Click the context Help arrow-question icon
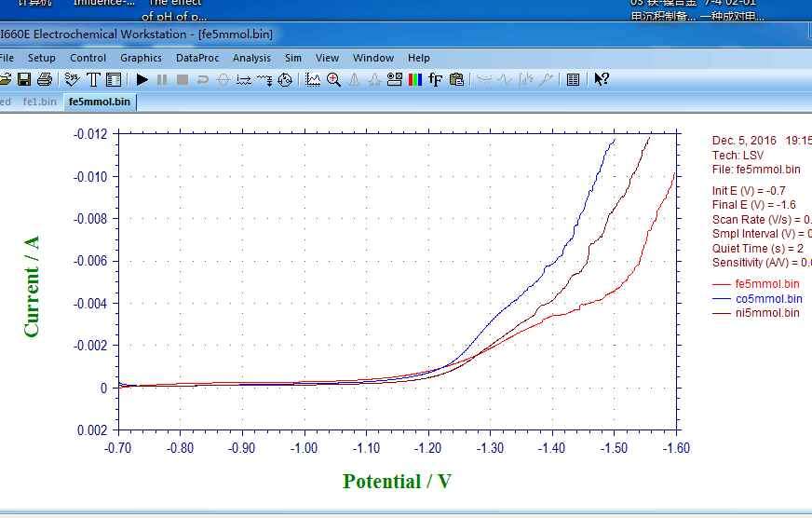Screen dimensions: 812x518 tap(602, 80)
